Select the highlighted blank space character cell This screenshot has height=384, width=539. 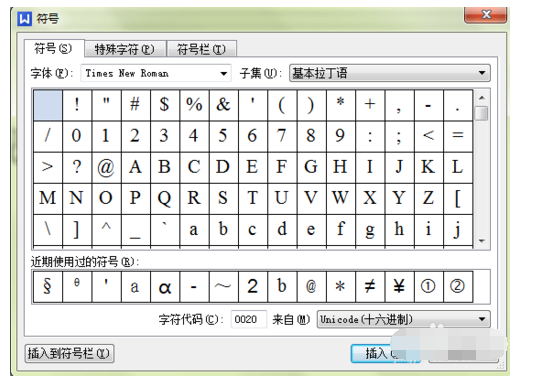(x=48, y=105)
